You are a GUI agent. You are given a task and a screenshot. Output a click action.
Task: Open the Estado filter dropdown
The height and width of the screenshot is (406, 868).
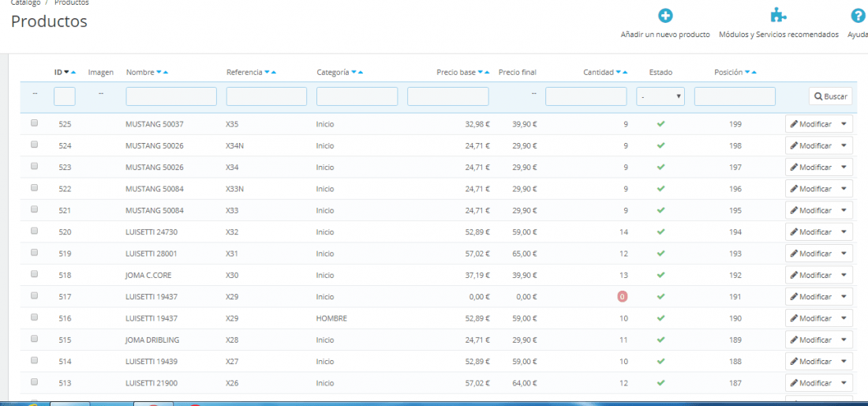[660, 96]
